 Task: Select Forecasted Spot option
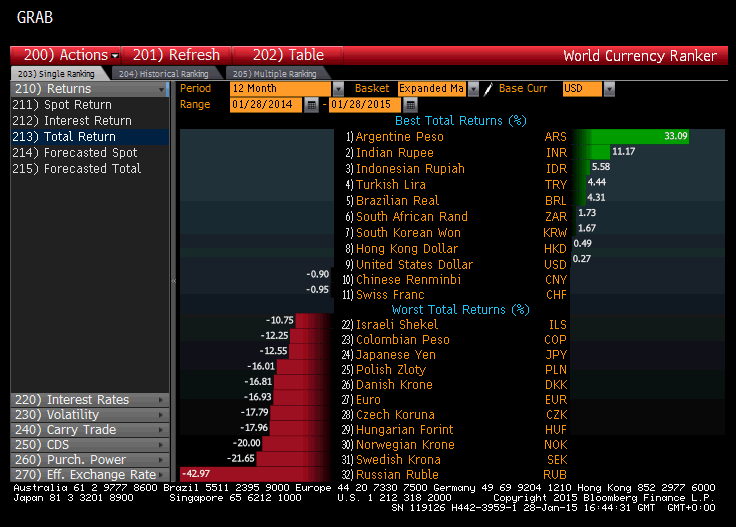coord(89,153)
